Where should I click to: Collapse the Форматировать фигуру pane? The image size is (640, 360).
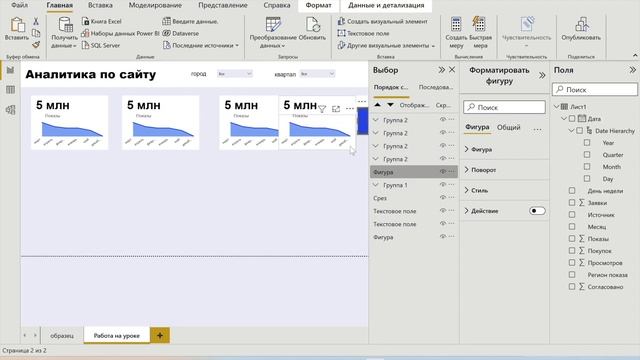[542, 76]
